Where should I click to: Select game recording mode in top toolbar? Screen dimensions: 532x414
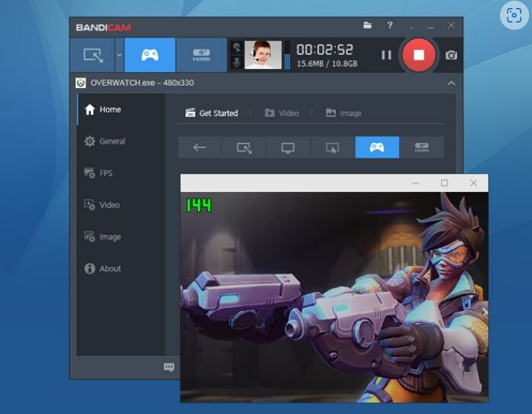pos(150,55)
